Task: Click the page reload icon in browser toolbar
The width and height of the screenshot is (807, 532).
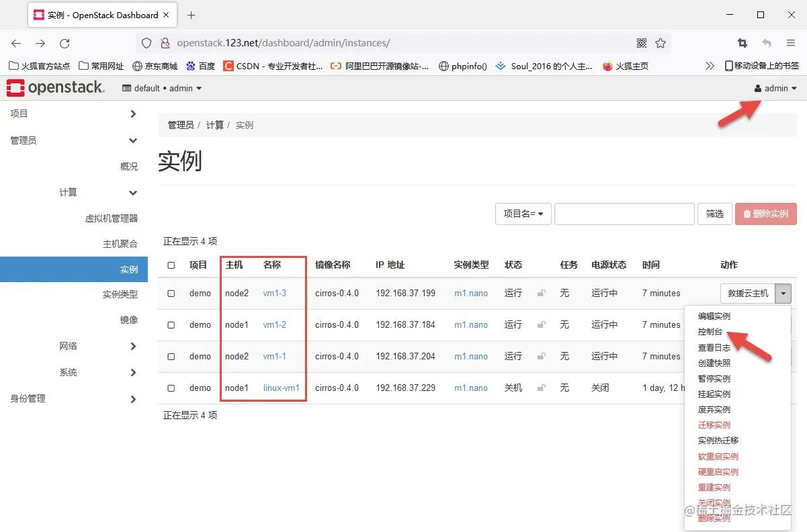Action: click(65, 42)
